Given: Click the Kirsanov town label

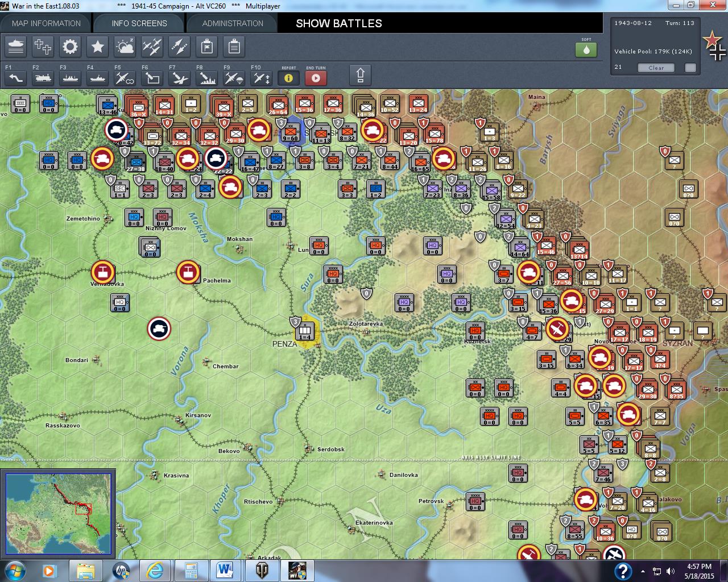Looking at the screenshot, I should coord(198,415).
